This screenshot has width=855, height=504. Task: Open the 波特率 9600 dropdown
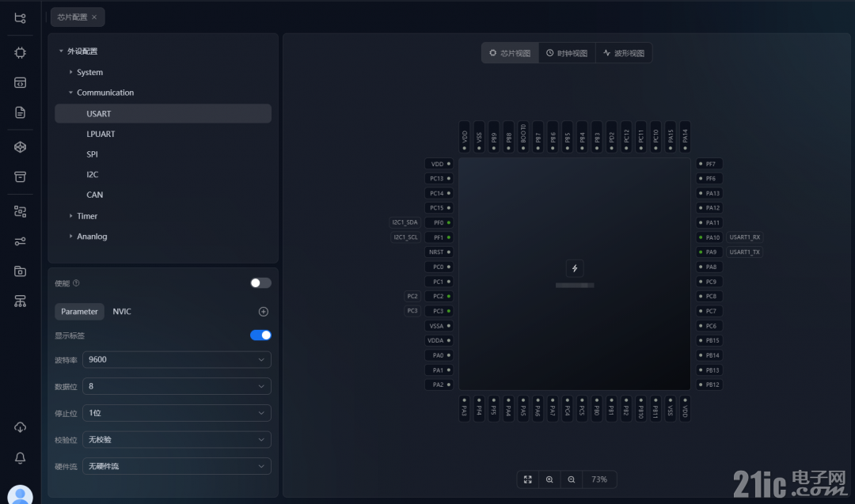[177, 360]
